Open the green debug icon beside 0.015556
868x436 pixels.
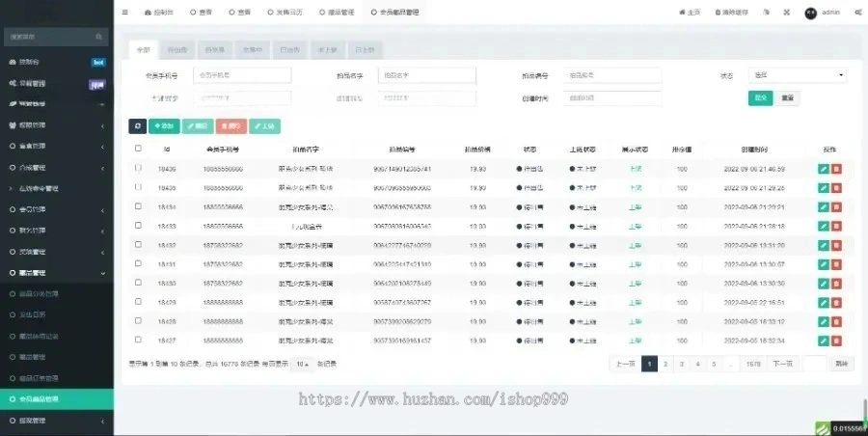point(824,428)
